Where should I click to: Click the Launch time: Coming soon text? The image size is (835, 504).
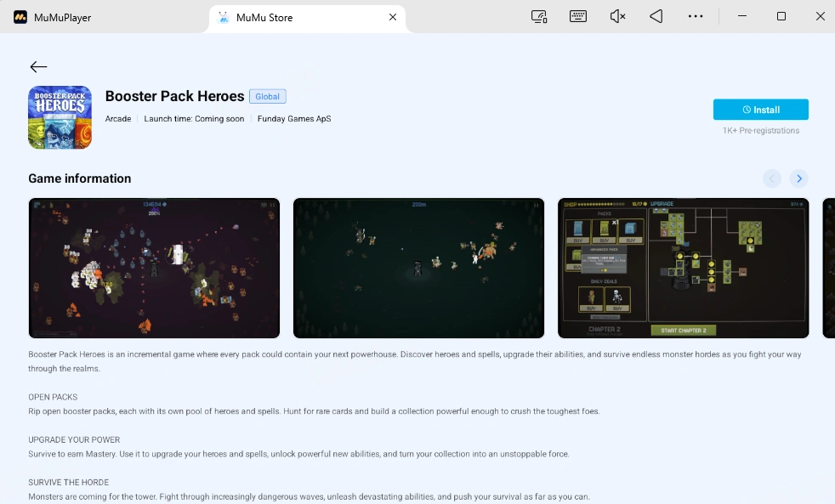pyautogui.click(x=194, y=119)
